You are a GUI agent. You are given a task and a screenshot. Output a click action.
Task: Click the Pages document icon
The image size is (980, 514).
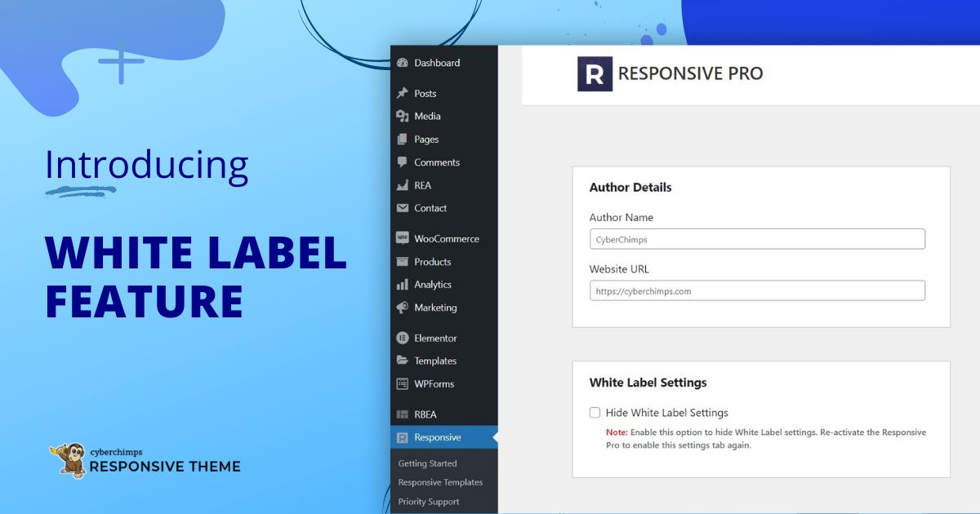[402, 140]
